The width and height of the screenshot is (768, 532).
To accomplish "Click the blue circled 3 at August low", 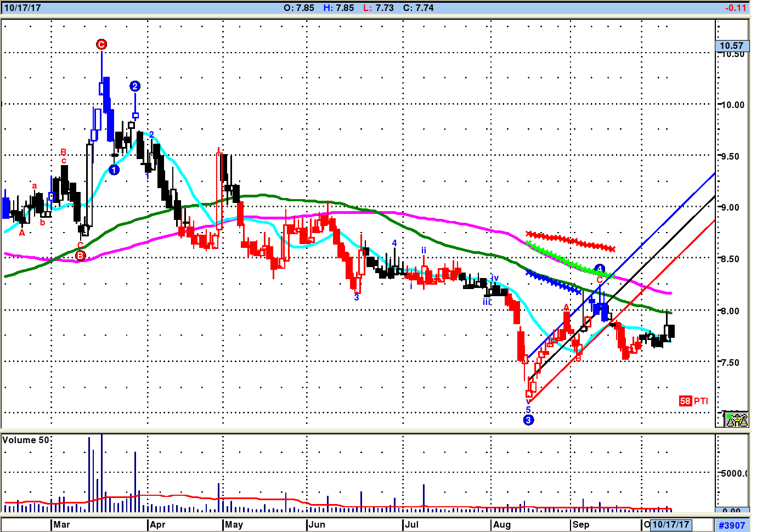I will point(528,420).
